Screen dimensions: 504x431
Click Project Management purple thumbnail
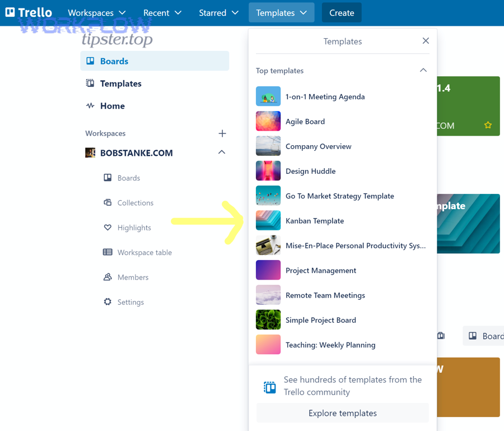[268, 270]
